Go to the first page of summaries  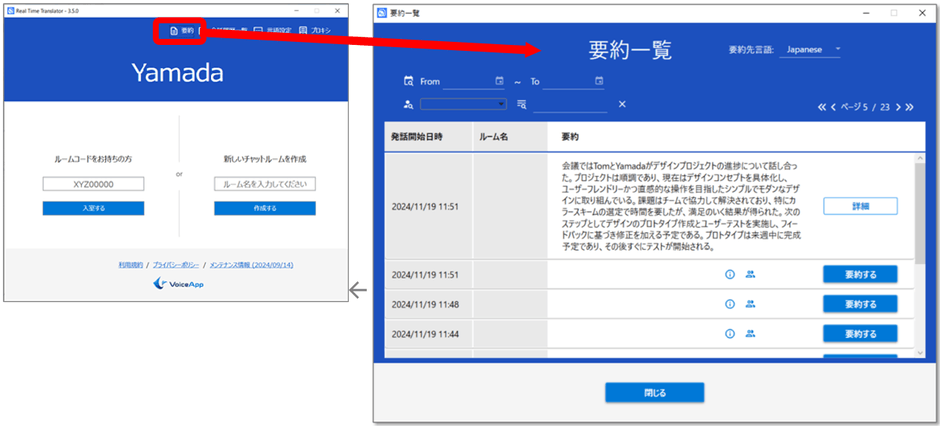[x=824, y=106]
